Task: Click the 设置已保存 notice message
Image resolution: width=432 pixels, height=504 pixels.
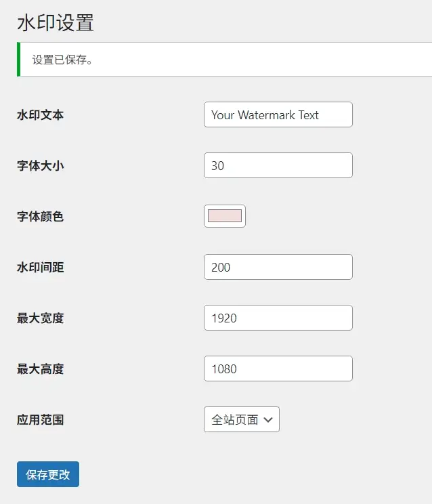Action: tap(63, 60)
